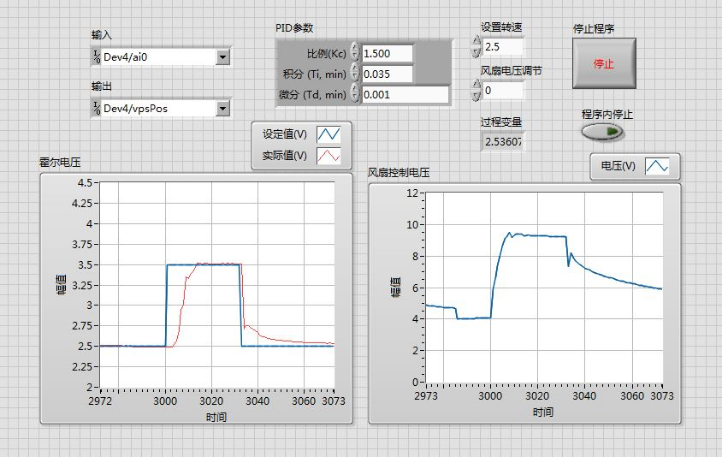Click the 设置转速 value field 2.5
This screenshot has width=723, height=457.
(x=502, y=46)
